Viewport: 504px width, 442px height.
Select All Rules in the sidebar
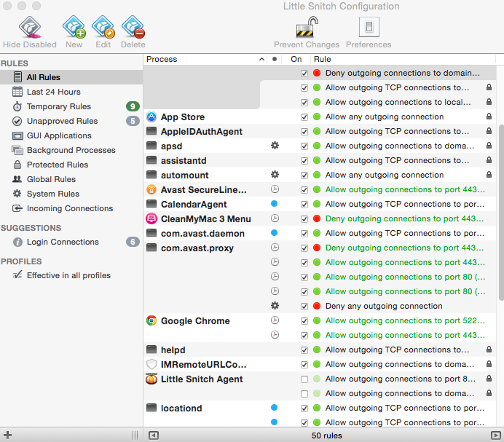71,77
